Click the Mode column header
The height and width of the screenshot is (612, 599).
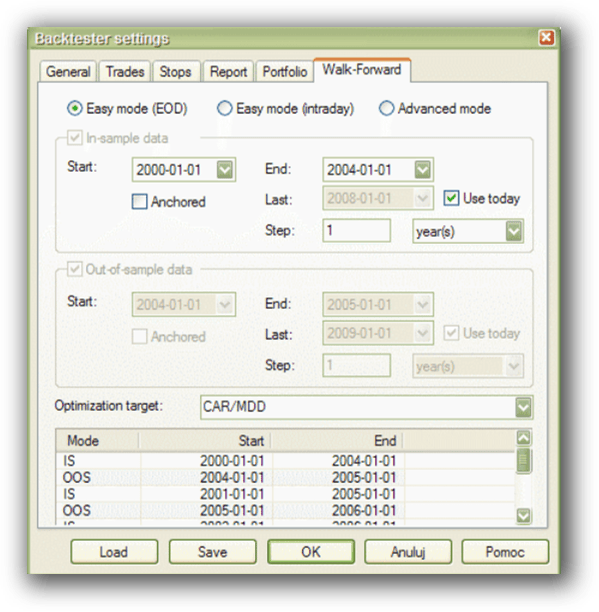tap(98, 441)
